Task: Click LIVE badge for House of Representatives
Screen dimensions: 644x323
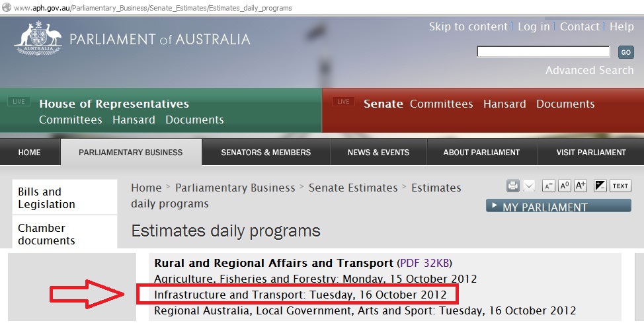Action: pyautogui.click(x=19, y=101)
